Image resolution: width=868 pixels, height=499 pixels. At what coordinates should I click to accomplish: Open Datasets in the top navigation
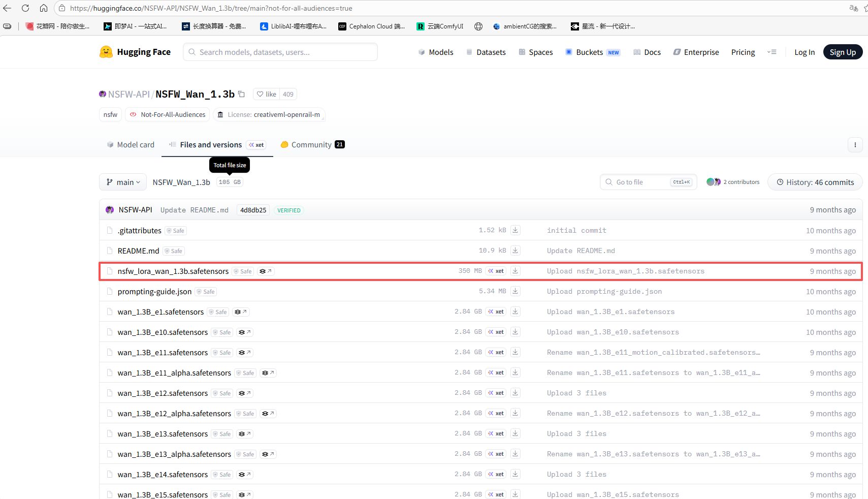click(486, 52)
